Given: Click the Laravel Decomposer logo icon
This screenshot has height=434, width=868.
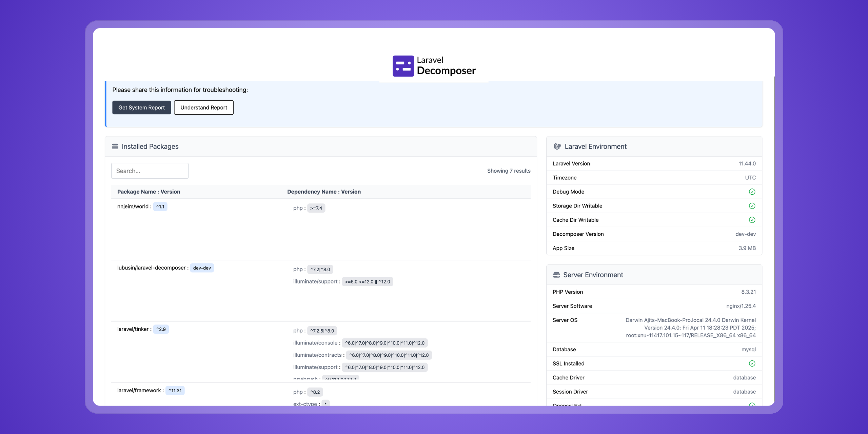Looking at the screenshot, I should click(x=403, y=66).
